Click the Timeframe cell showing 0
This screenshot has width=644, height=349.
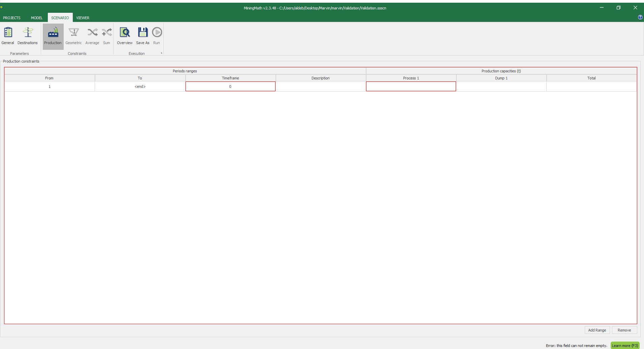(x=230, y=86)
